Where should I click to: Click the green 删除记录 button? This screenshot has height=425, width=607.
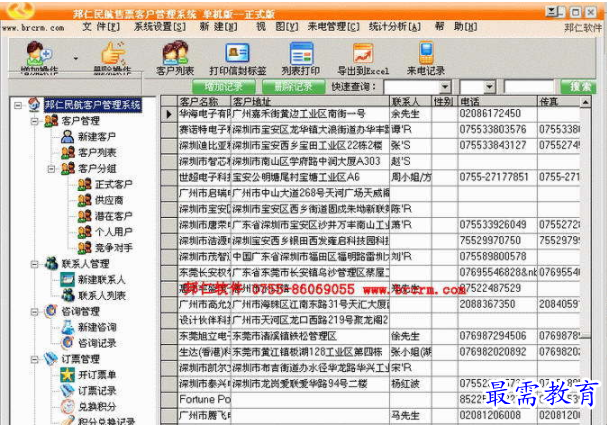pyautogui.click(x=293, y=87)
